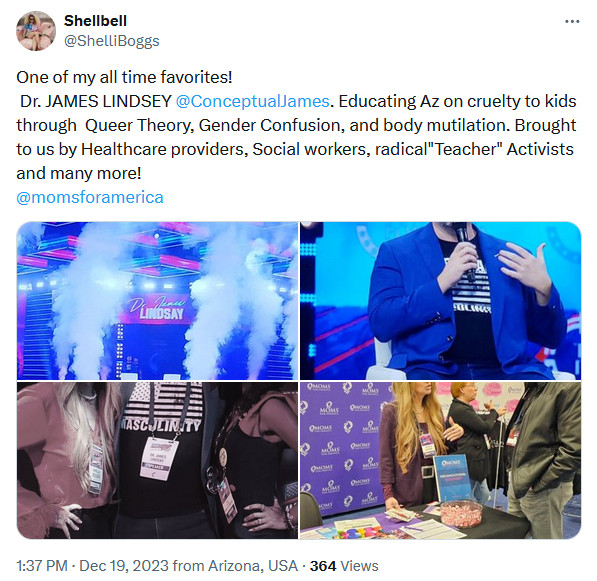Screen dimensions: 597x581
Task: Click the Dec 19, 2023 date
Action: [x=124, y=566]
